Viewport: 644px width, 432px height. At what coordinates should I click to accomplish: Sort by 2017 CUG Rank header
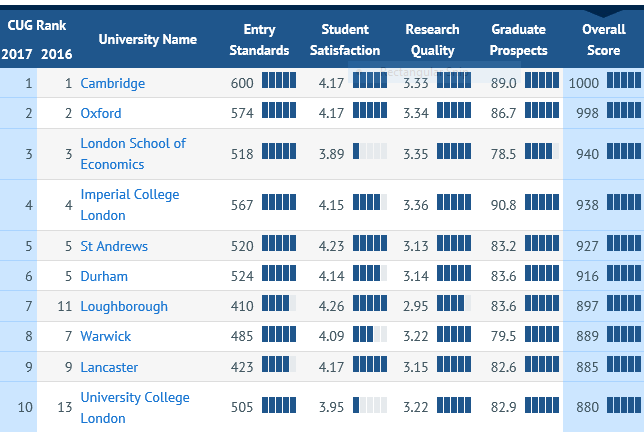coord(17,54)
